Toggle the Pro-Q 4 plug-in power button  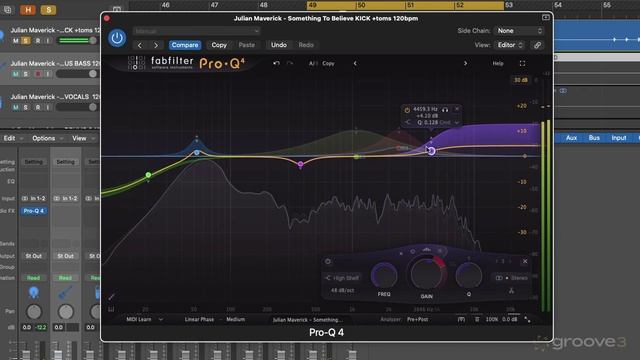point(117,38)
